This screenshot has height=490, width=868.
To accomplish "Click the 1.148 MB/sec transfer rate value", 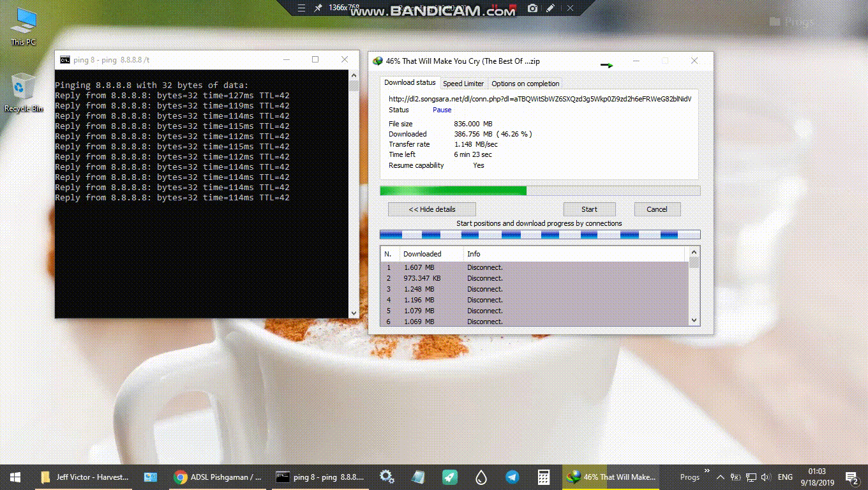I will [476, 144].
